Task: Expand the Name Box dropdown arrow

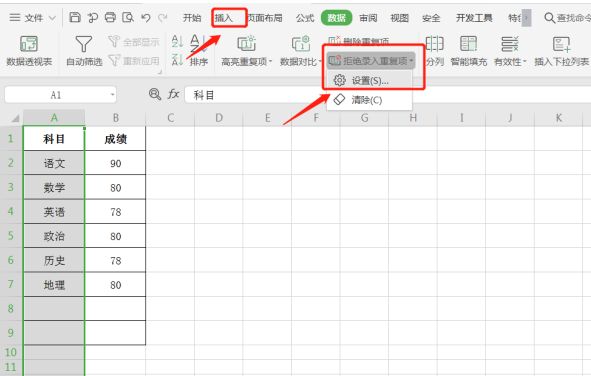Action: coord(112,95)
